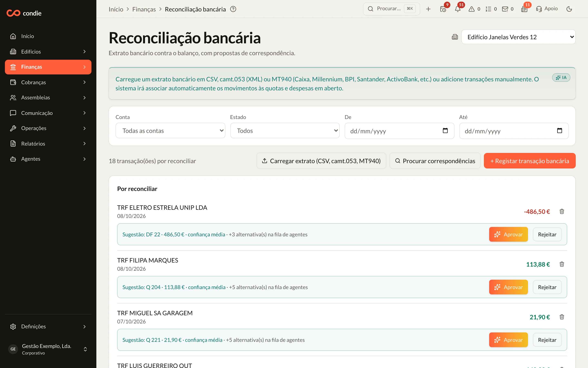The height and width of the screenshot is (368, 588).
Task: Click Procurar correspondências button
Action: click(435, 161)
